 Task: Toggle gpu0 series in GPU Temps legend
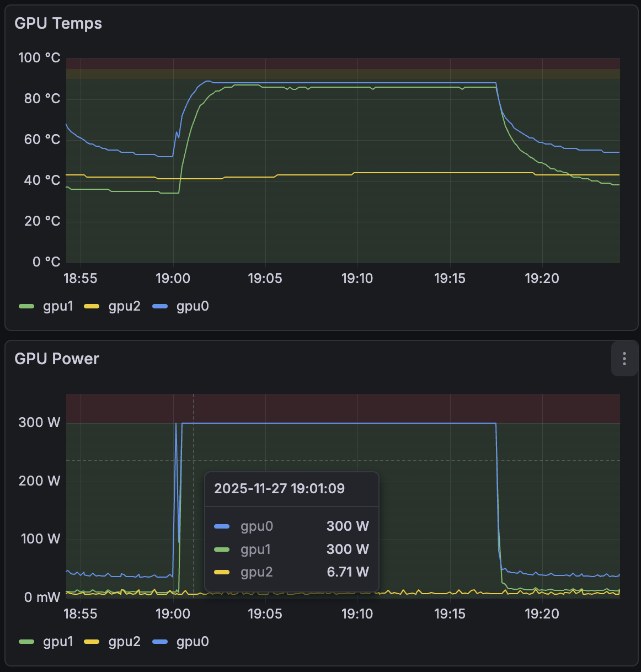point(193,306)
